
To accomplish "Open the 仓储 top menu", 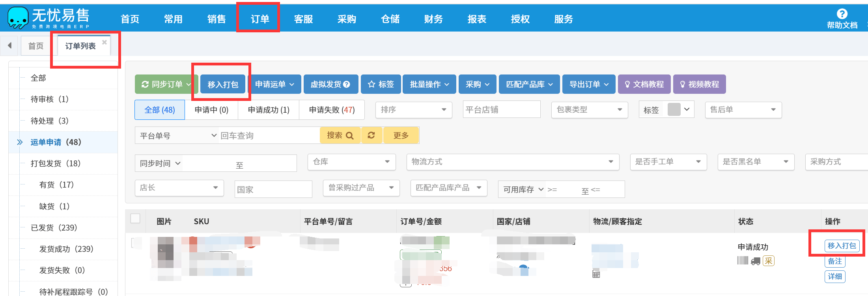I will tap(390, 19).
